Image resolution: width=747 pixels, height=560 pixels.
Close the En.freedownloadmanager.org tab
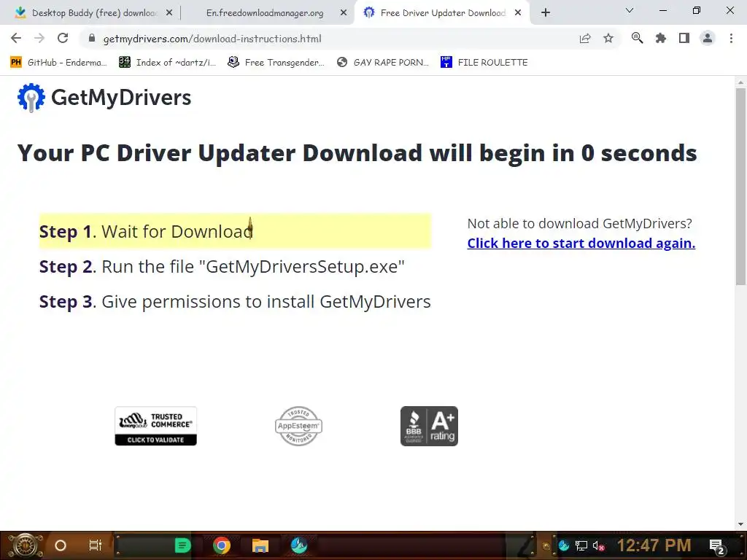(344, 13)
